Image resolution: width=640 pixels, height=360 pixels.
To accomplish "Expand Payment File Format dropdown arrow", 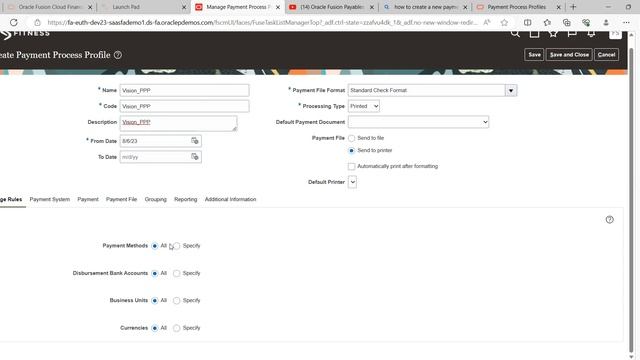I will point(511,90).
